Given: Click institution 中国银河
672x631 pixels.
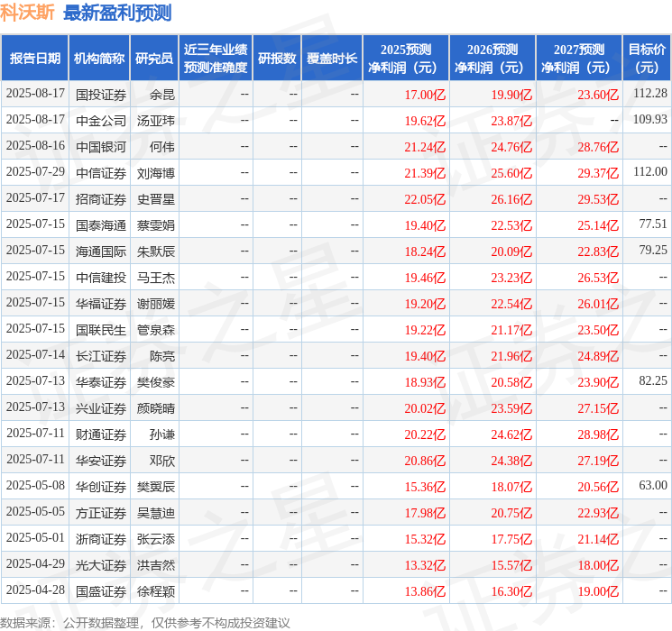Looking at the screenshot, I should click(101, 147).
